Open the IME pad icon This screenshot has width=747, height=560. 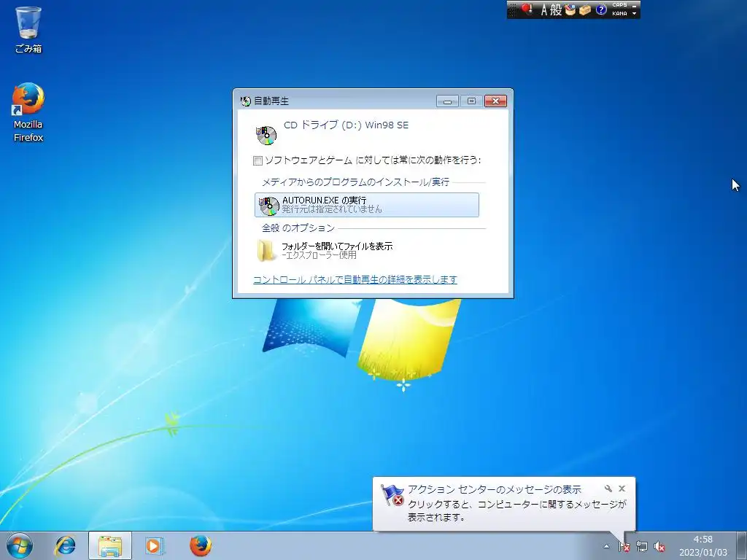570,9
